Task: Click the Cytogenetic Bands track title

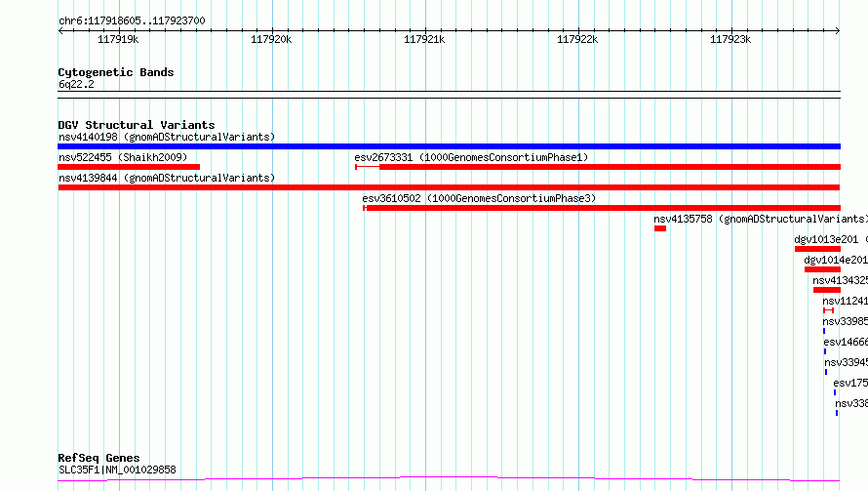Action: 116,72
